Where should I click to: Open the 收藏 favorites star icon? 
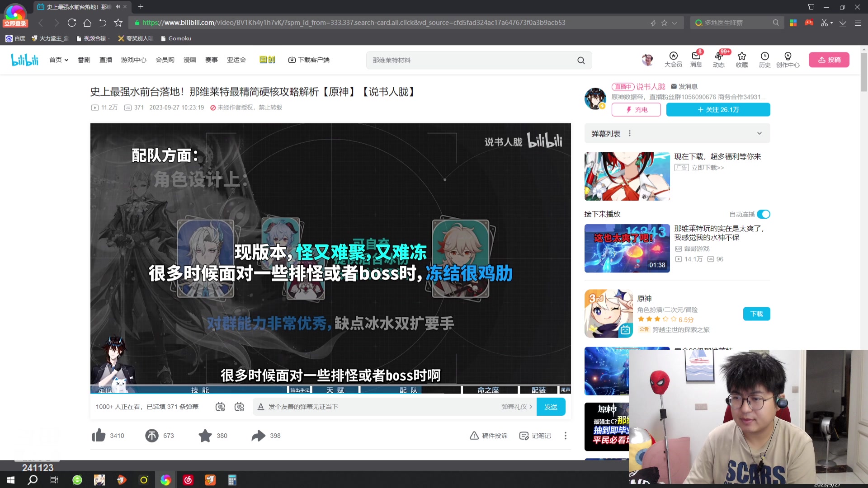[x=741, y=59]
